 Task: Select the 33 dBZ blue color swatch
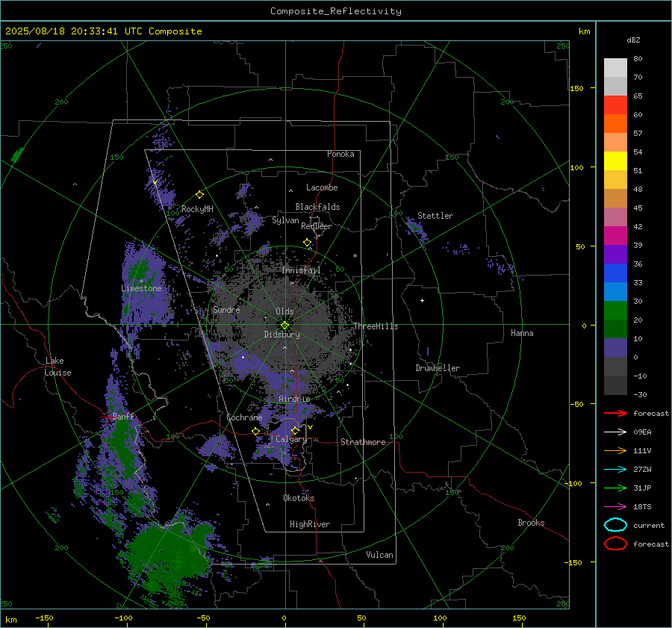point(615,273)
